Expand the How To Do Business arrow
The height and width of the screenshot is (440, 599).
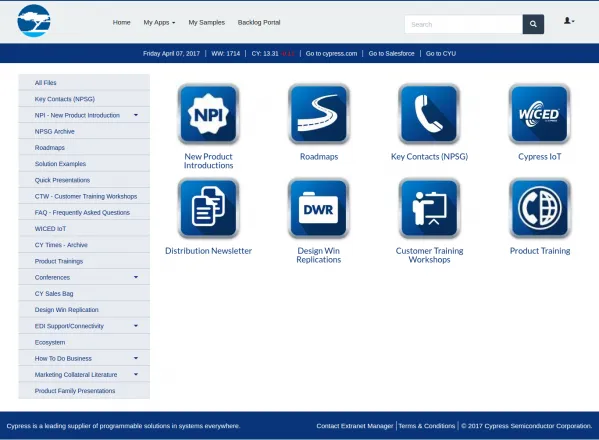[136, 358]
